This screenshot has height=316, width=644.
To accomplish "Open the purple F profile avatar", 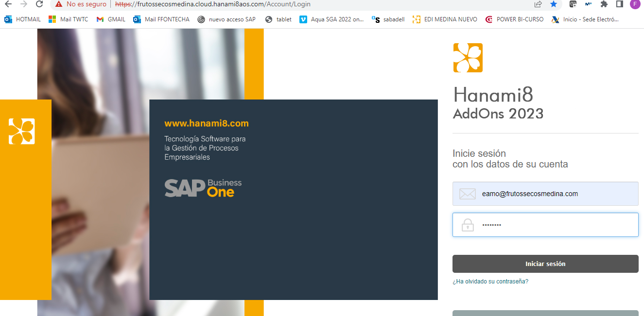I will (635, 4).
